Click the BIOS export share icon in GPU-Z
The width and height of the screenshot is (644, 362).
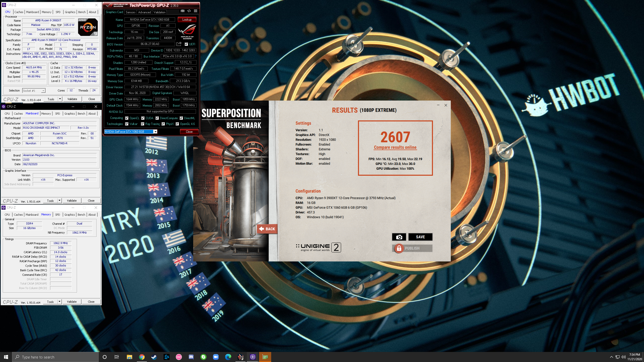179,44
